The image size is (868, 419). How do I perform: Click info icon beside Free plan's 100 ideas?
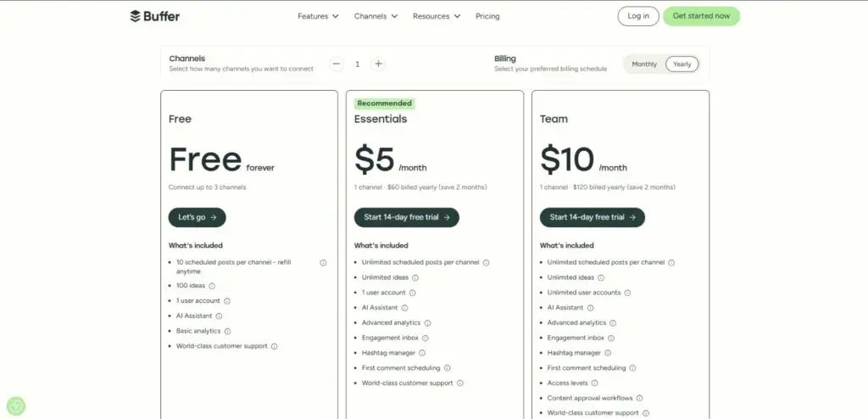(212, 286)
